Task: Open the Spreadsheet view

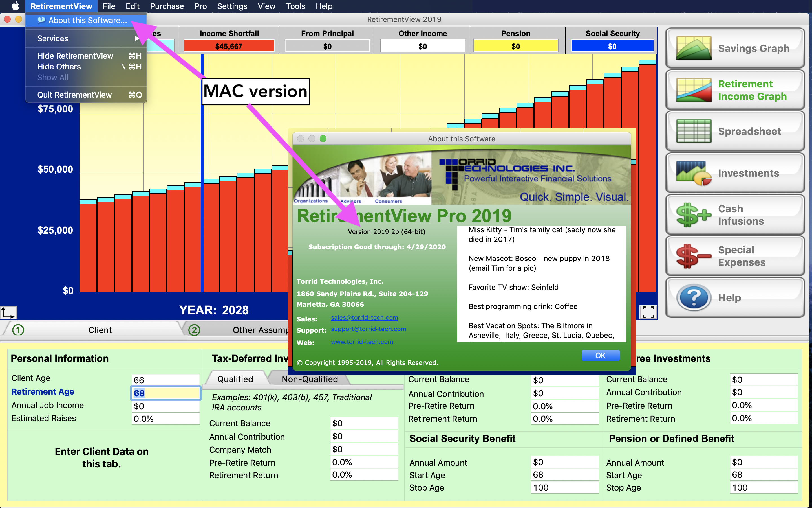Action: tap(735, 131)
